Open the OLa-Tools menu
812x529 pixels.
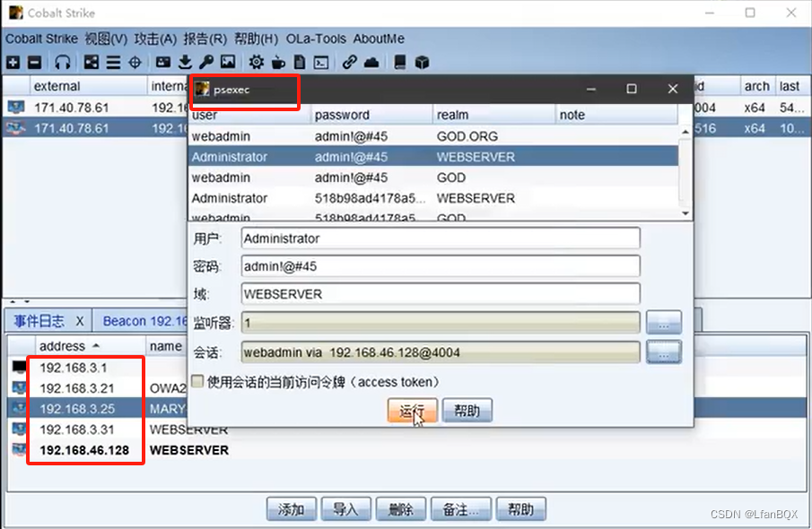(316, 39)
